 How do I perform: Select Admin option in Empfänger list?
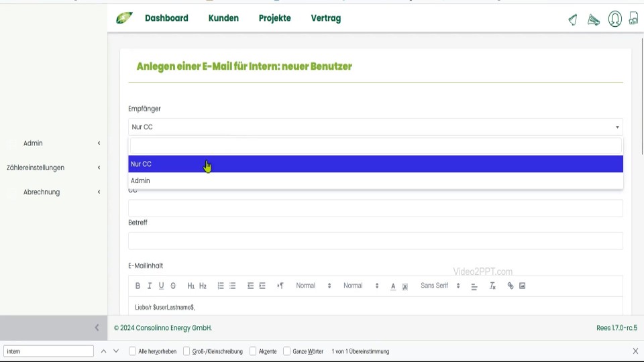(x=376, y=180)
